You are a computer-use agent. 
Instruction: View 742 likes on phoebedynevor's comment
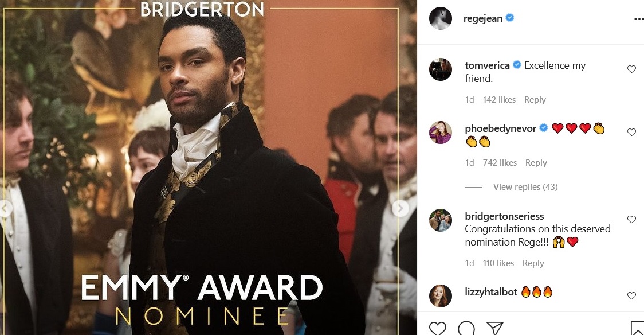point(500,163)
